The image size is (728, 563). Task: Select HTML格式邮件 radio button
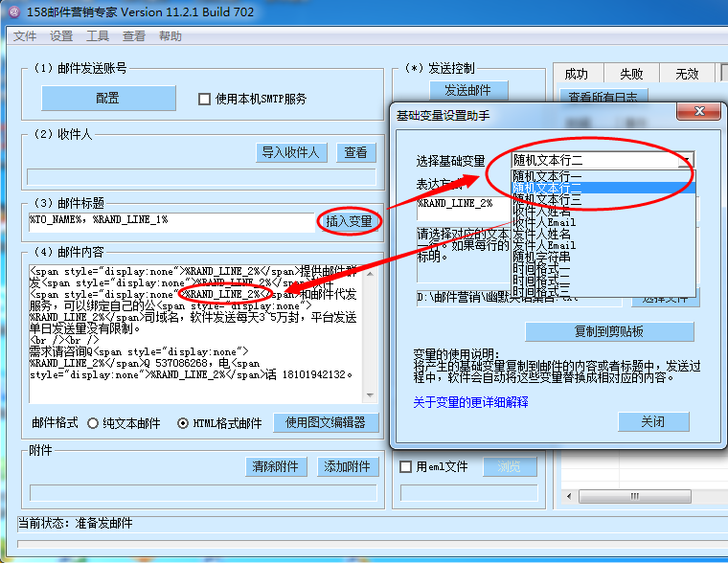pos(183,423)
